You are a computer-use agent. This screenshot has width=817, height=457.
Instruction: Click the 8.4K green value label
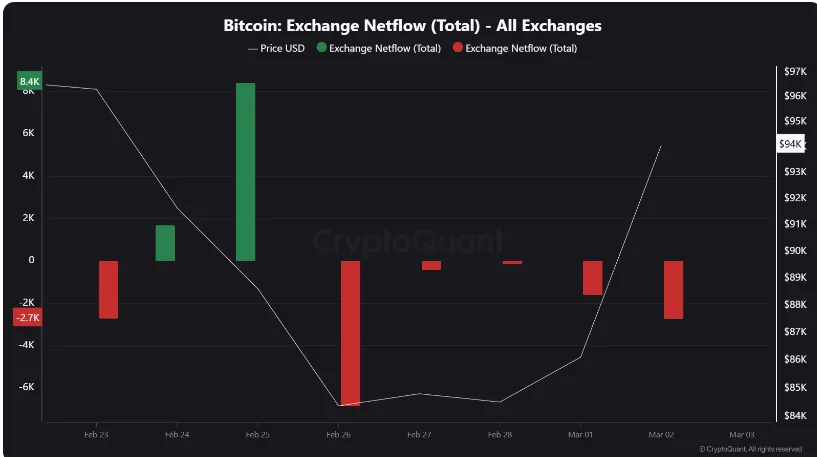[30, 81]
